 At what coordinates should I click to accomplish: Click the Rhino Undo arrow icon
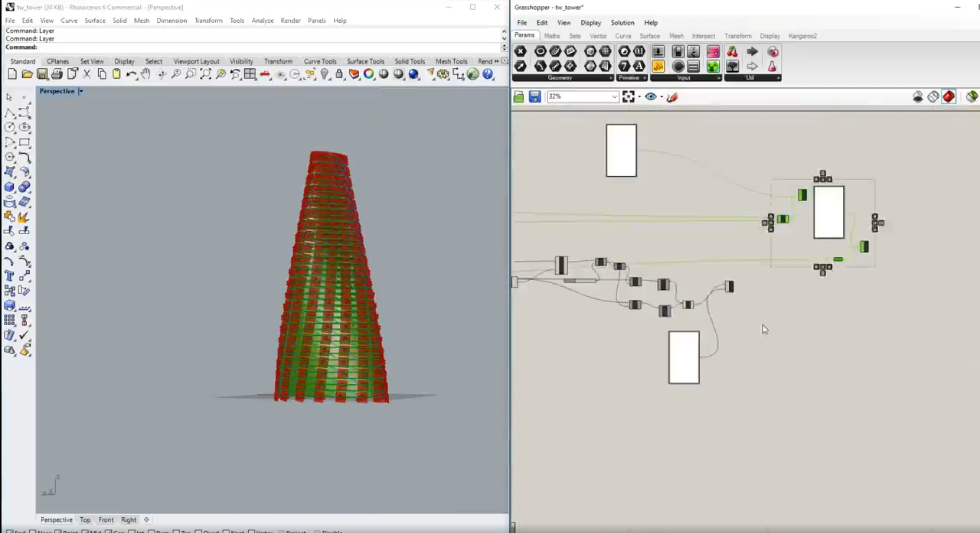[131, 74]
